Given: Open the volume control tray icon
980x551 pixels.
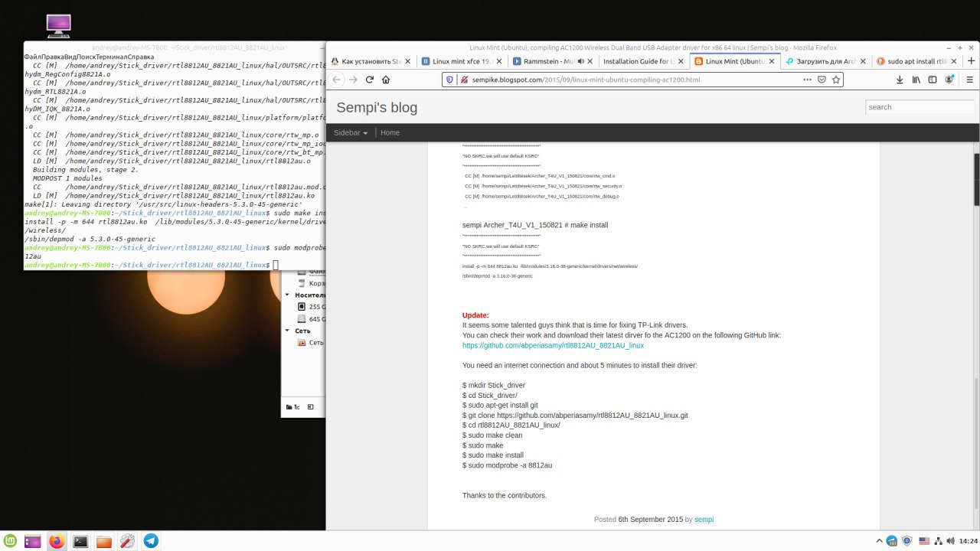Looking at the screenshot, I should coord(950,541).
